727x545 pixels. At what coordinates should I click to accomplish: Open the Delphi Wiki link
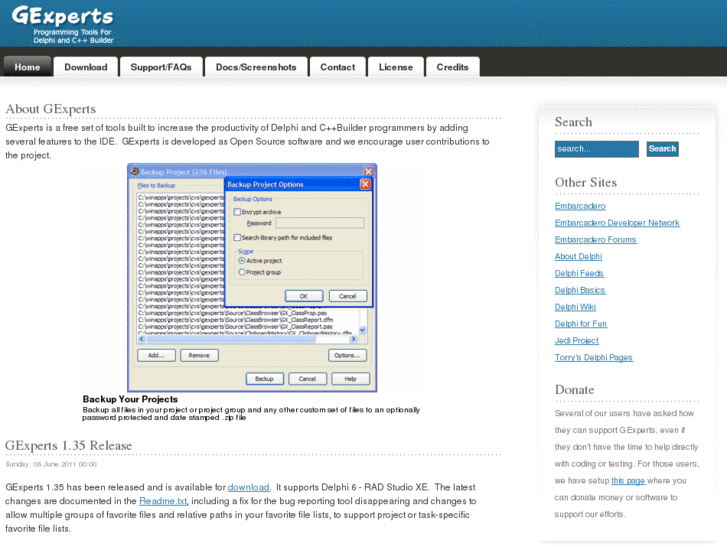click(x=575, y=307)
